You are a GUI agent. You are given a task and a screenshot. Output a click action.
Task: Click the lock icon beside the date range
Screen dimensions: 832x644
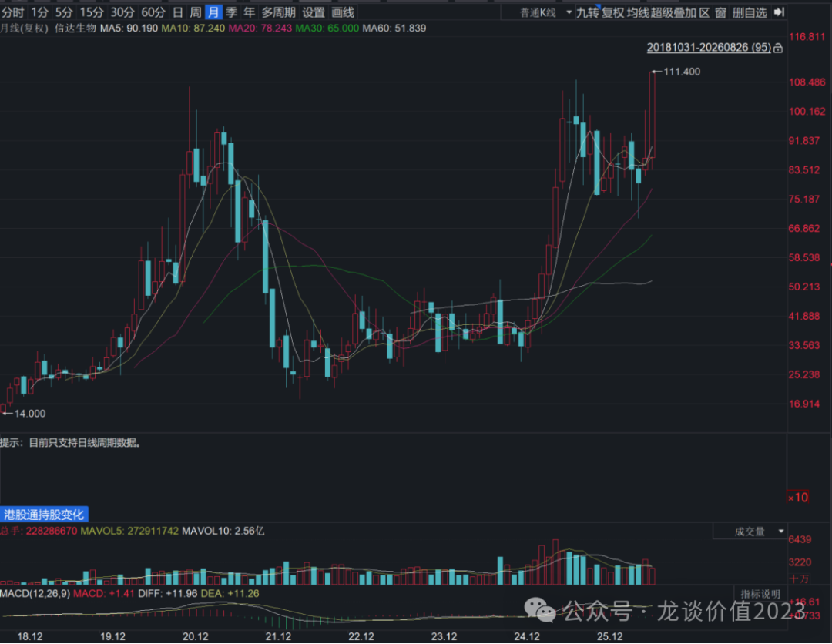click(x=778, y=49)
